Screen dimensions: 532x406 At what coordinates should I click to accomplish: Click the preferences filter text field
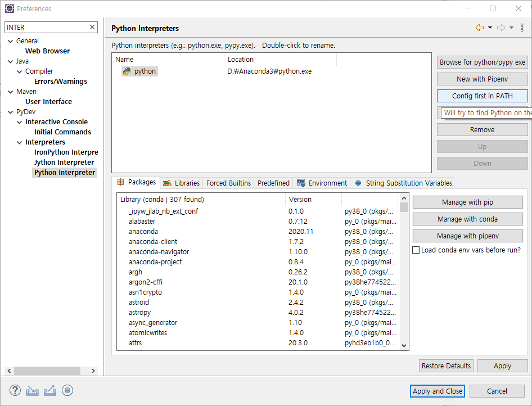coord(47,27)
